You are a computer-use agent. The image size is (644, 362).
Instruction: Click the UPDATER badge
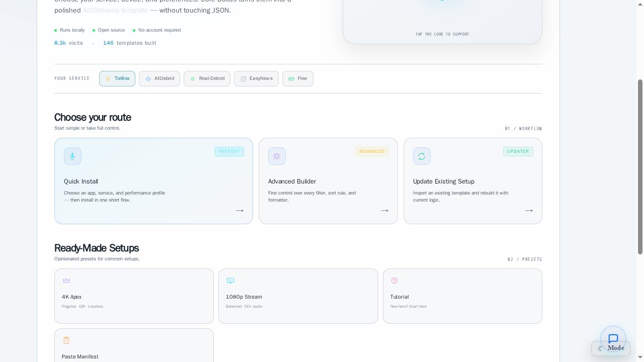518,151
